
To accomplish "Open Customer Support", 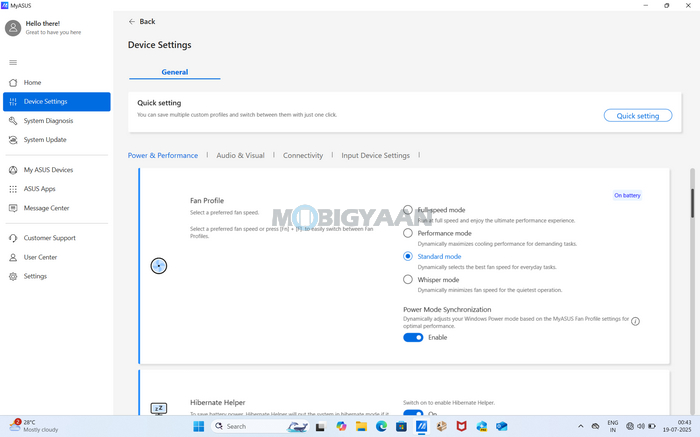I will 57,238.
